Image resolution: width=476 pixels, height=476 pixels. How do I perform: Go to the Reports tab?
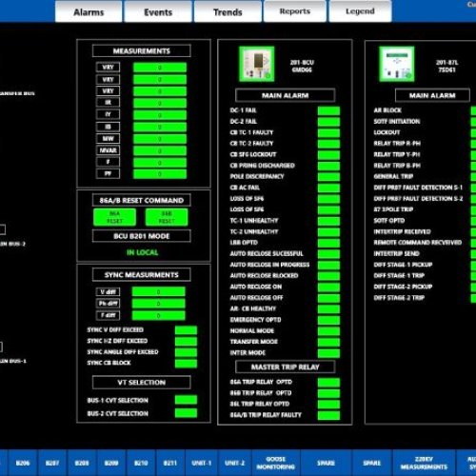pos(295,11)
